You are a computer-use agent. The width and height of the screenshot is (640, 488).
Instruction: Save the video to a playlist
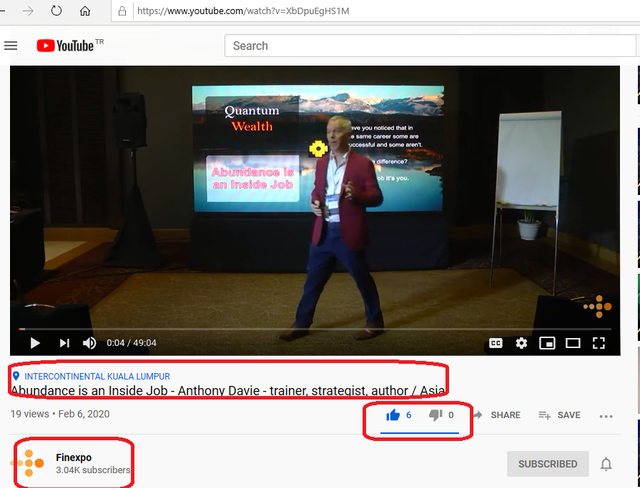(559, 415)
